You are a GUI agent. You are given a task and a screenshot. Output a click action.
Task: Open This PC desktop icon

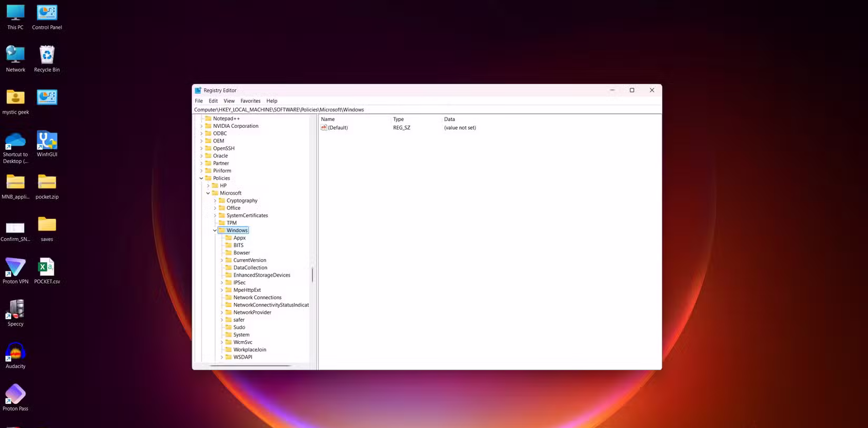pos(15,17)
